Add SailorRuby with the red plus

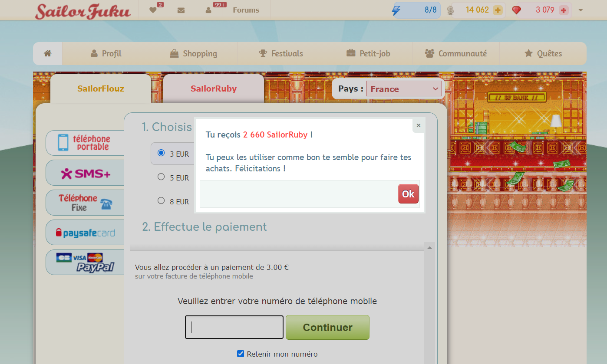[x=564, y=10]
